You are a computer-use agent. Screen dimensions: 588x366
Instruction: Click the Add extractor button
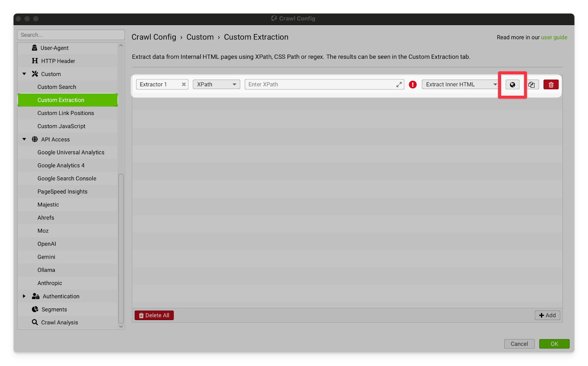pos(547,315)
